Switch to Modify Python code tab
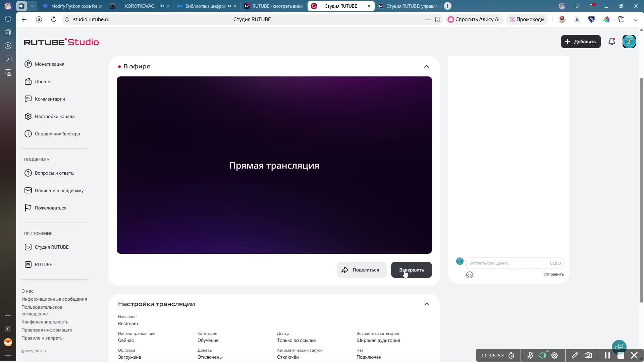 coord(76,6)
